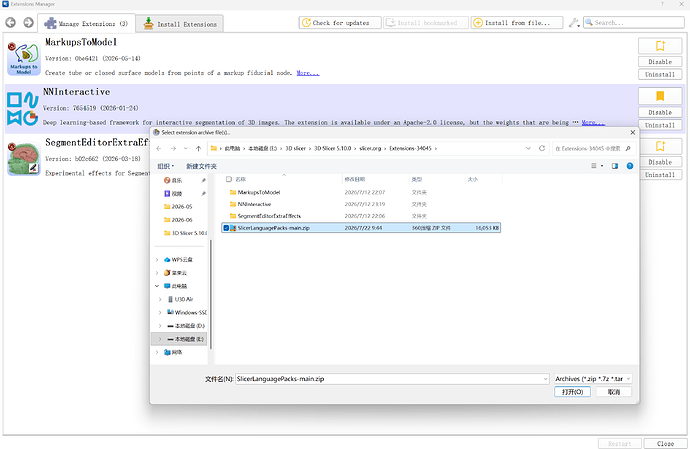Open the 2026-05 quick access folder
This screenshot has height=449, width=690.
[x=178, y=206]
